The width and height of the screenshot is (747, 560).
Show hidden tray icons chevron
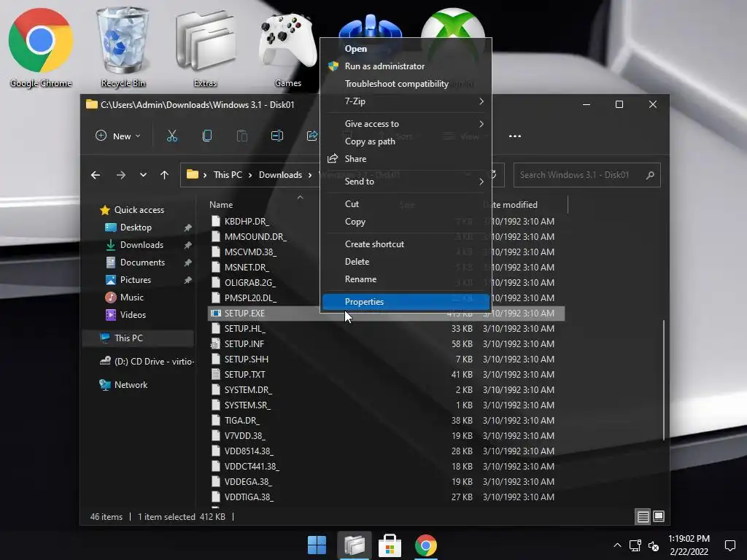tap(617, 545)
